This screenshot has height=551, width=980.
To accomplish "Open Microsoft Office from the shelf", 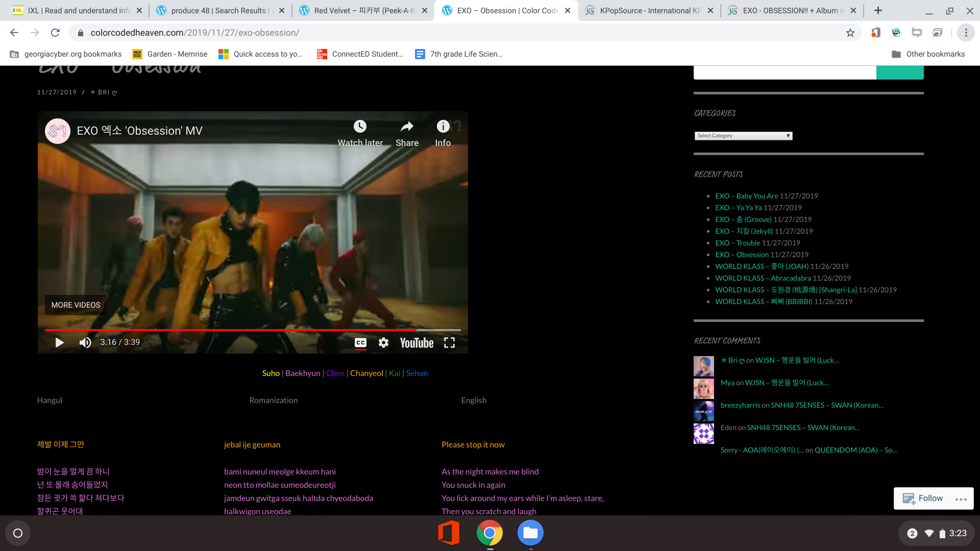I will click(x=449, y=533).
